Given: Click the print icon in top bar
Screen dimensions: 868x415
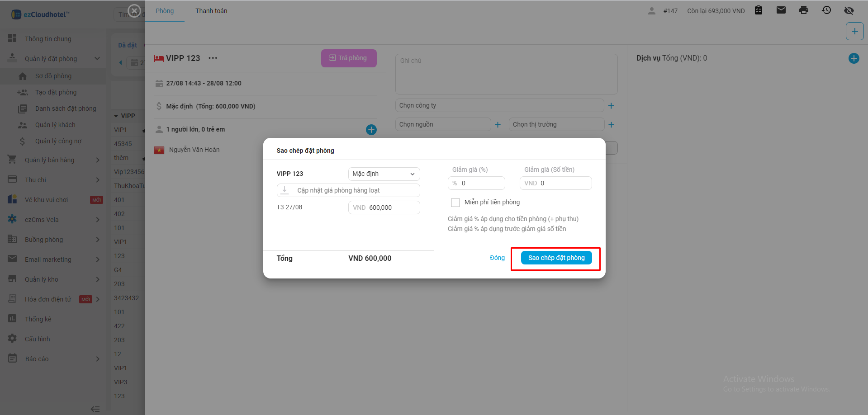Looking at the screenshot, I should click(x=803, y=10).
